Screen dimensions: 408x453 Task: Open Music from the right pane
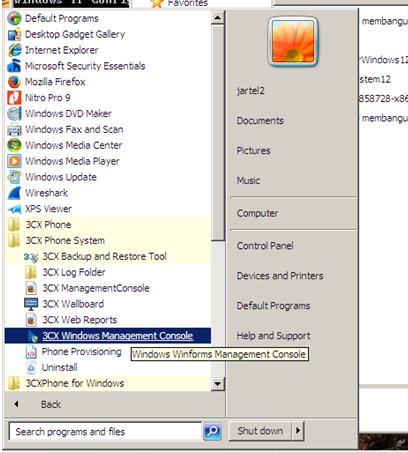pos(248,181)
